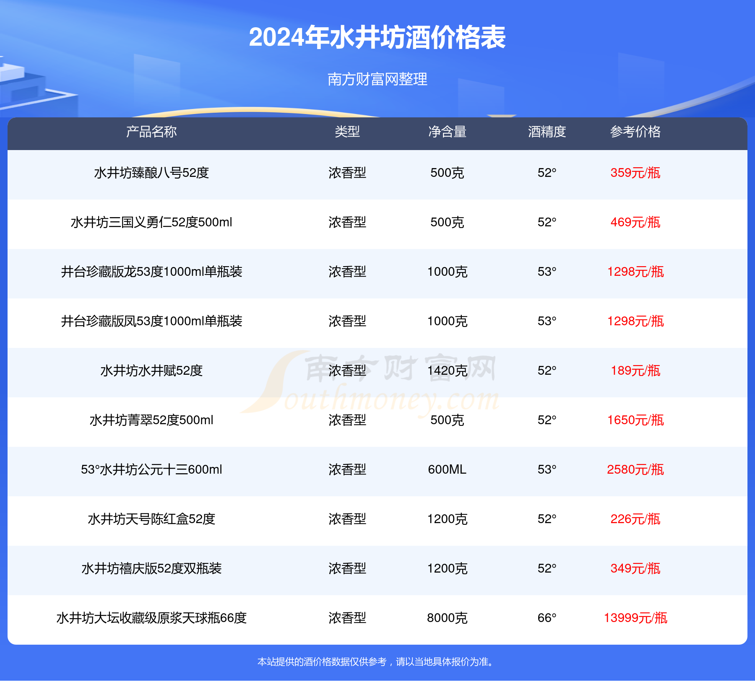This screenshot has width=755, height=700.
Task: Click 1298元/瓶 in the 井台珍藏版龙 row
Action: point(635,272)
